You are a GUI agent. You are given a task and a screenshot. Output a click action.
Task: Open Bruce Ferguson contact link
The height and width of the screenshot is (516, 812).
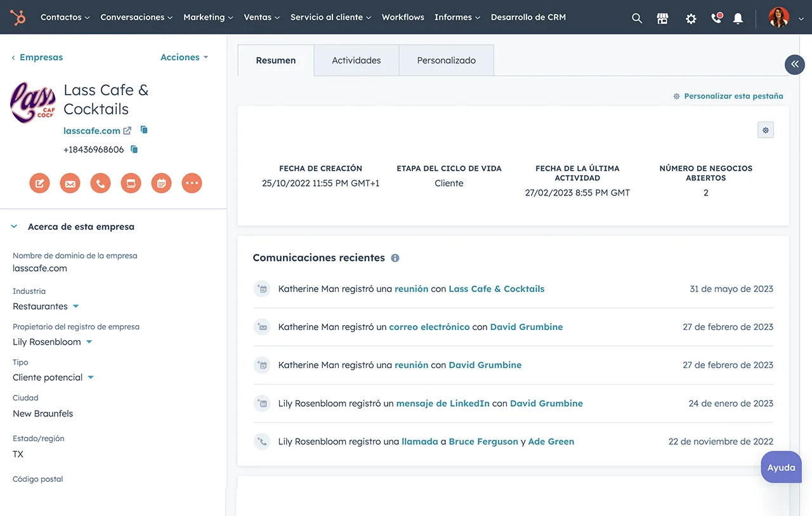483,441
